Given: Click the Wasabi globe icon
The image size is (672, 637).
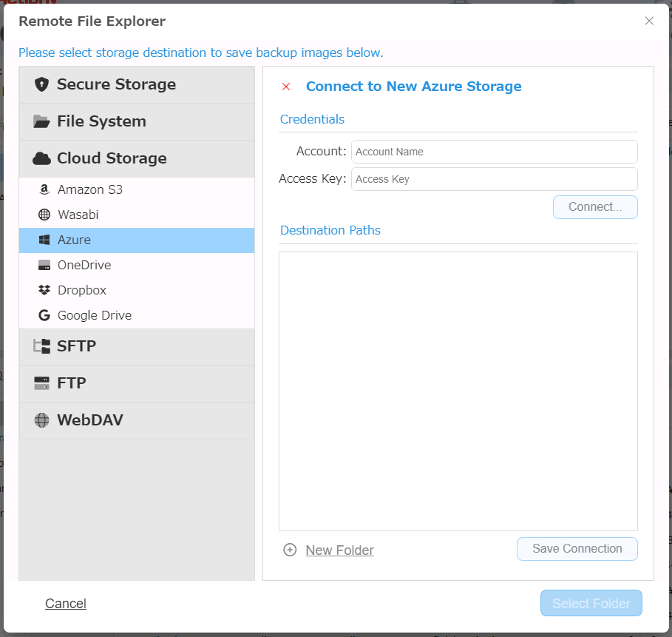Looking at the screenshot, I should click(x=44, y=215).
